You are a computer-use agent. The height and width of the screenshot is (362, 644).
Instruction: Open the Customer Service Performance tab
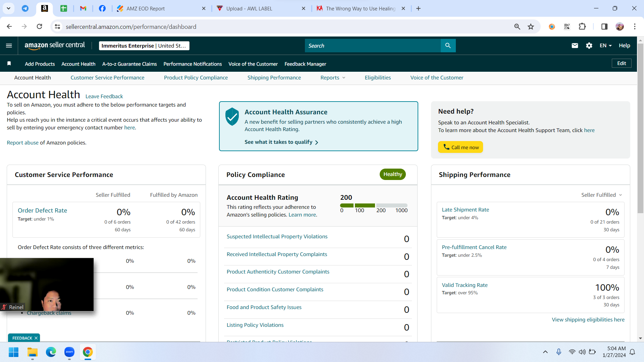point(107,78)
